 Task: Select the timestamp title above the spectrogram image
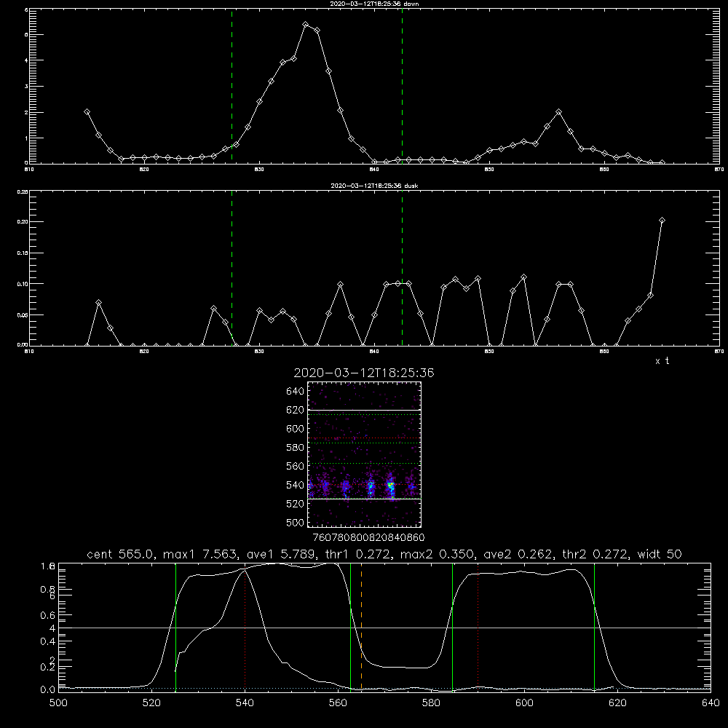point(364,373)
